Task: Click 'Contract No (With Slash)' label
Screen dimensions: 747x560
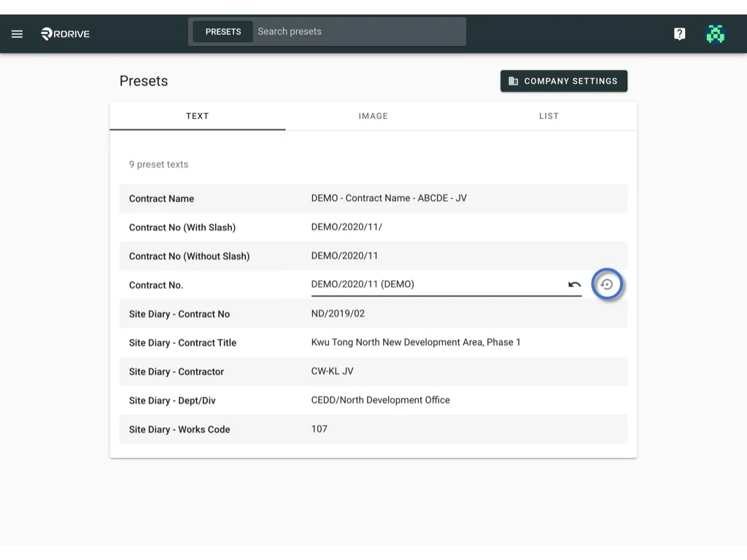Action: 182,227
